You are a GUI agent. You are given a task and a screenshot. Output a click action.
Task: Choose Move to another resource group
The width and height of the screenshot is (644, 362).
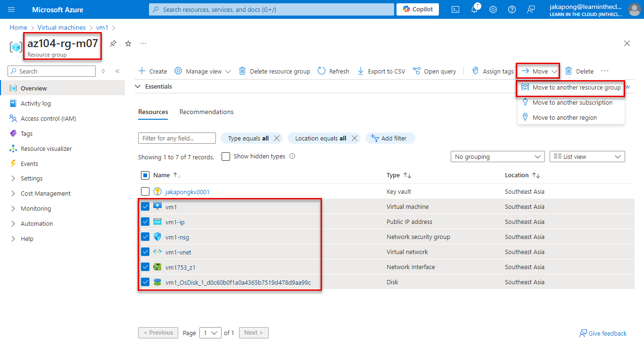[571, 88]
